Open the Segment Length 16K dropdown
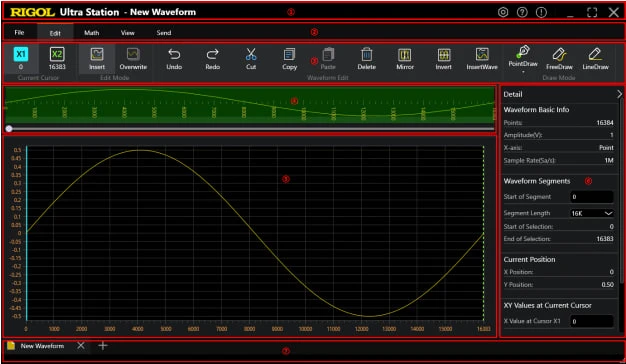Image resolution: width=626 pixels, height=364 pixels. coord(592,213)
